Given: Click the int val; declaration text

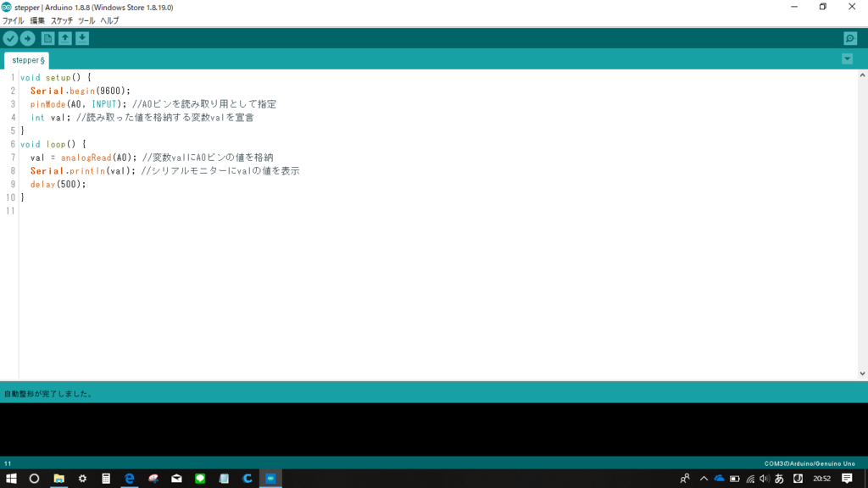Looking at the screenshot, I should point(51,117).
